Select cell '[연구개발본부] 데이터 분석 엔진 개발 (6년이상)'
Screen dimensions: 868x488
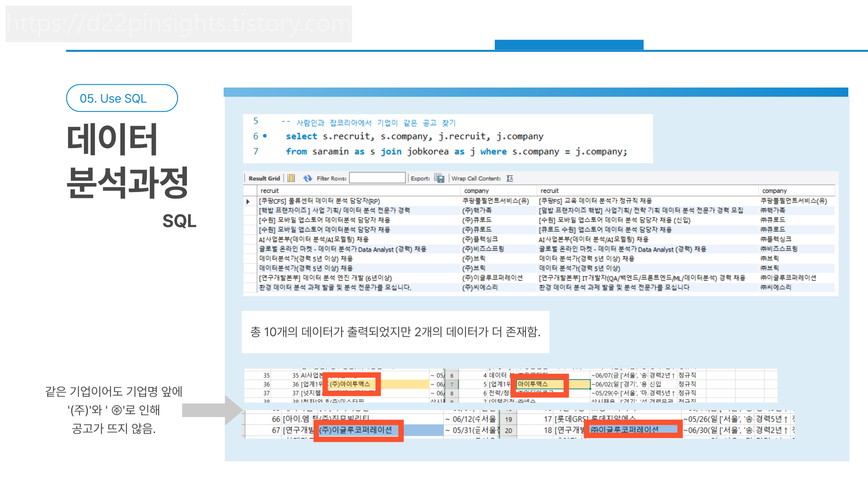[x=325, y=278]
